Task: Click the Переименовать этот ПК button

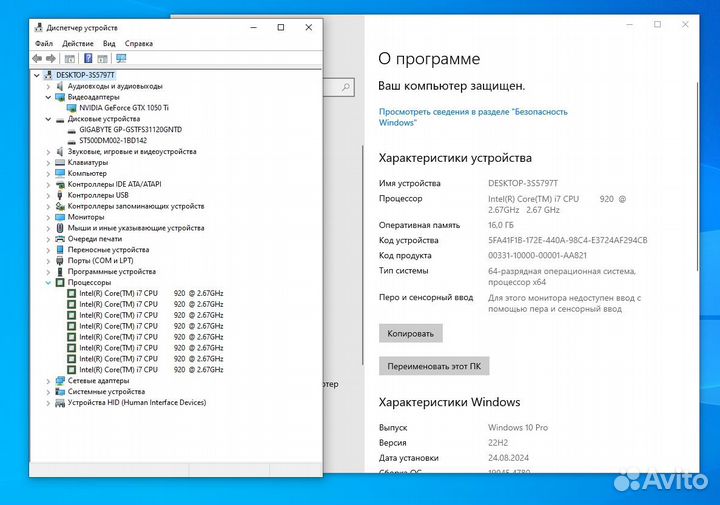Action: click(x=434, y=366)
